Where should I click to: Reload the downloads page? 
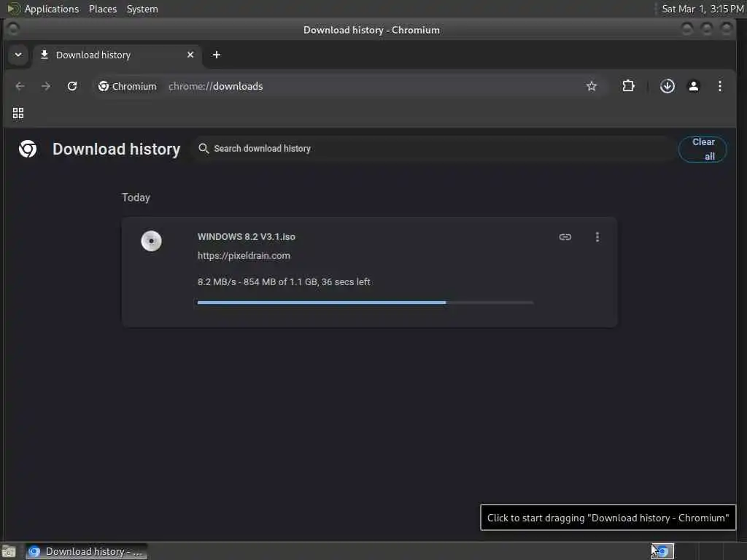pyautogui.click(x=72, y=86)
